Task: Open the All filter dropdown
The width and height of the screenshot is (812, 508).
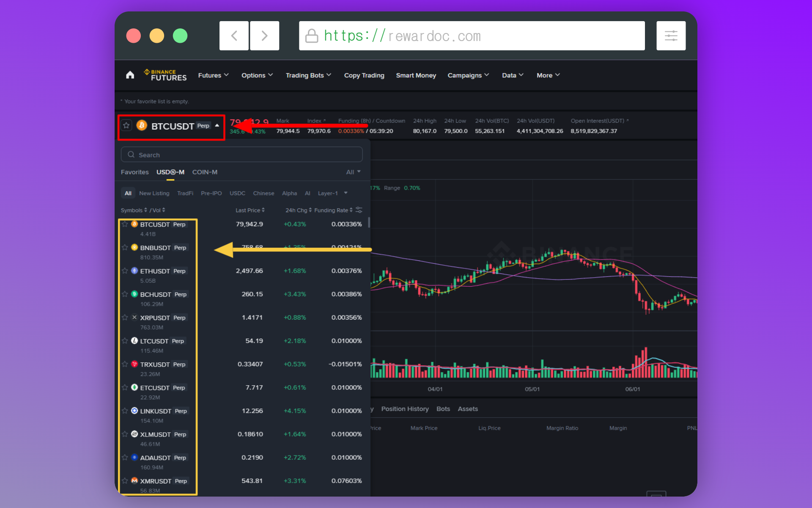Action: pyautogui.click(x=353, y=172)
